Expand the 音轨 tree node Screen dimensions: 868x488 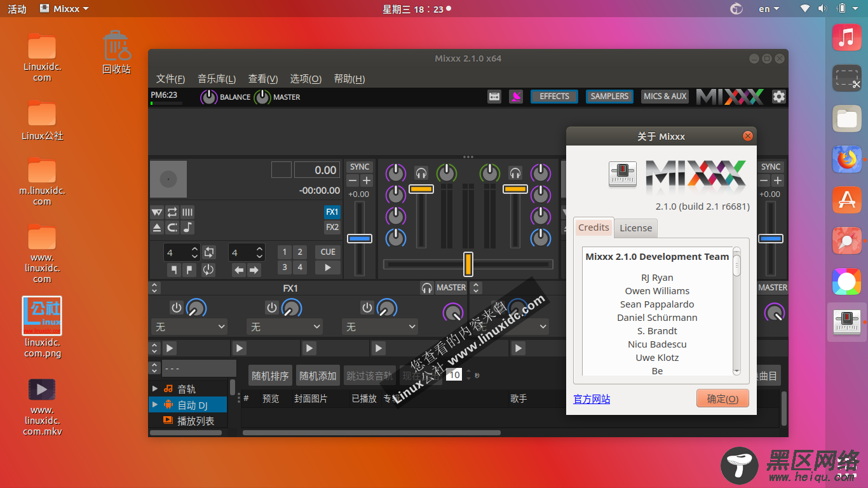(x=155, y=389)
